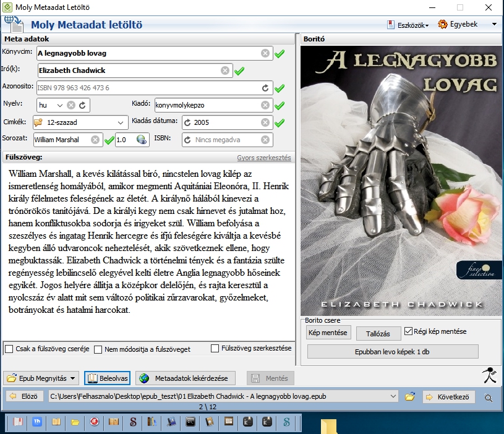The width and height of the screenshot is (504, 434).
Task: Open the dark red S taskbar icon
Action: click(133, 422)
